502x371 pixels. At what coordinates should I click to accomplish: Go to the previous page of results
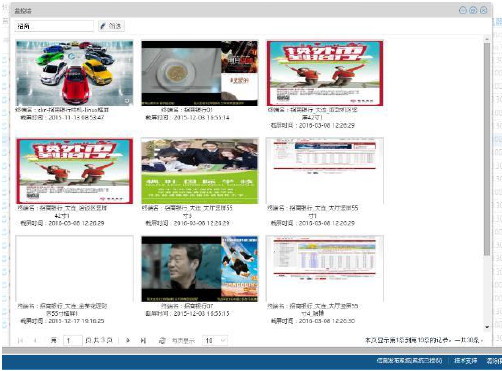[35, 340]
